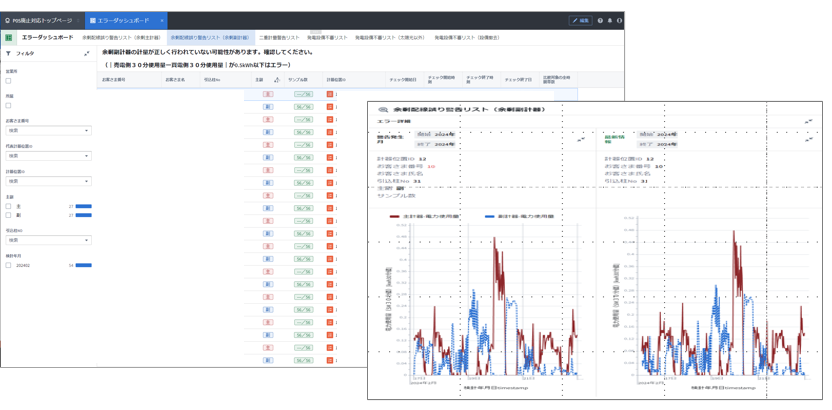Click the filter funnel icon
832x410 pixels.
tap(8, 53)
